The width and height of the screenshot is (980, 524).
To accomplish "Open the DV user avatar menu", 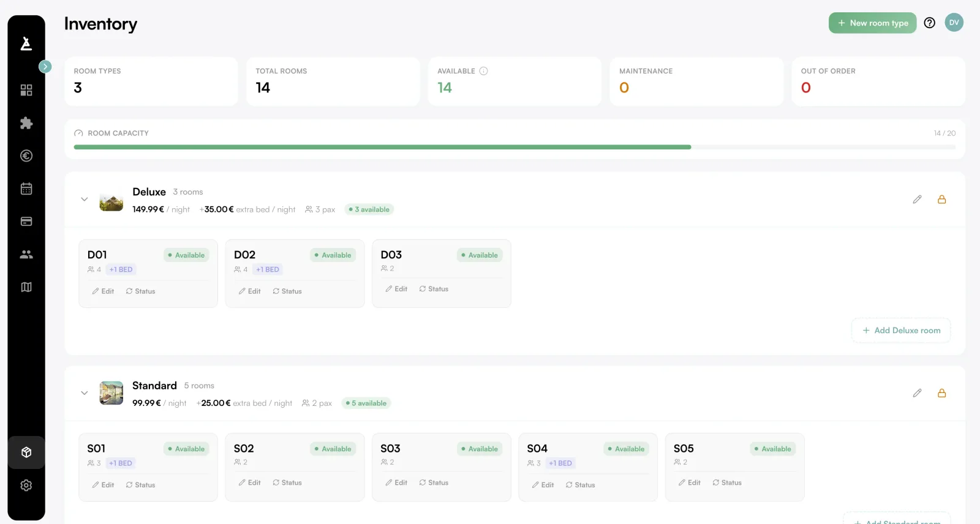I will pos(954,23).
